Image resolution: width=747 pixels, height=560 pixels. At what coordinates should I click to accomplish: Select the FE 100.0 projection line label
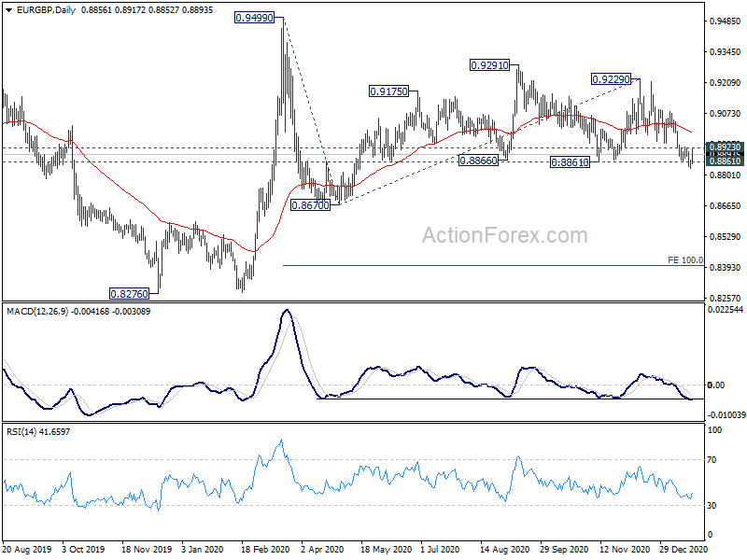click(x=685, y=260)
